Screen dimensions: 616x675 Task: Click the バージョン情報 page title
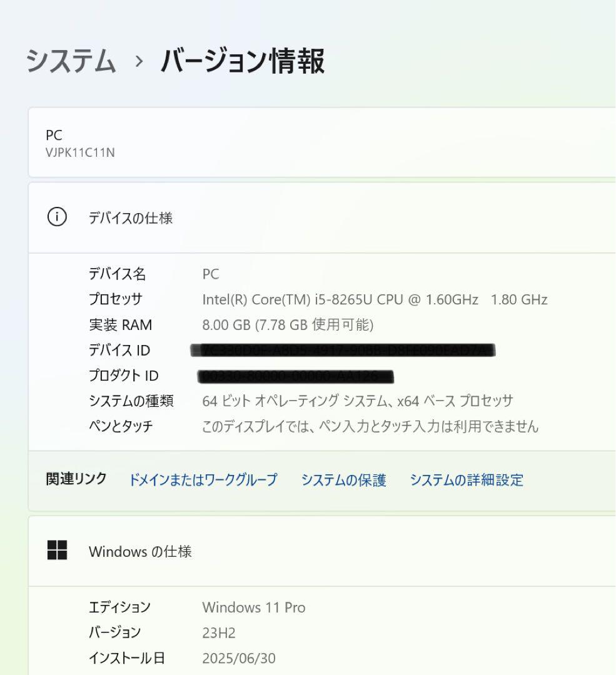pyautogui.click(x=243, y=61)
